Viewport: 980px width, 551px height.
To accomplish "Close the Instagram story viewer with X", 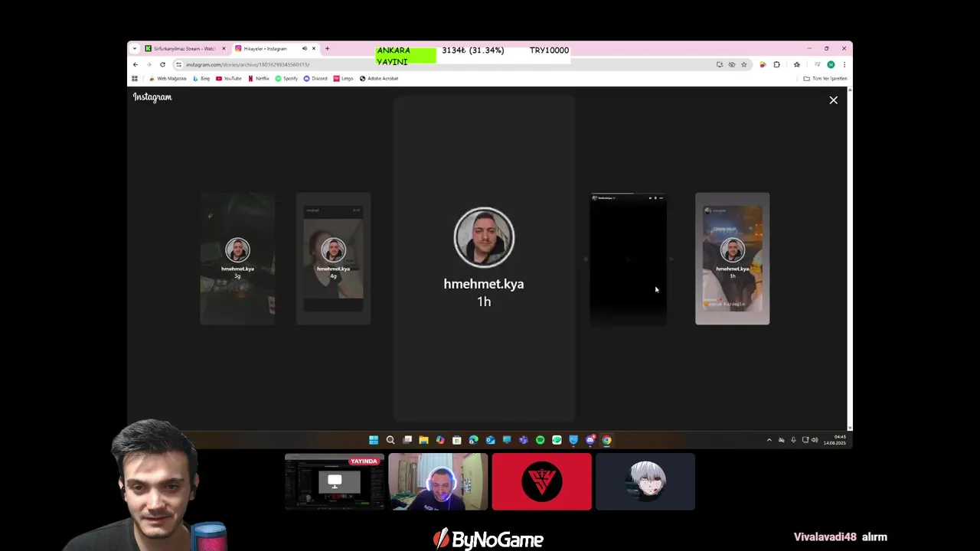I will 834,100.
